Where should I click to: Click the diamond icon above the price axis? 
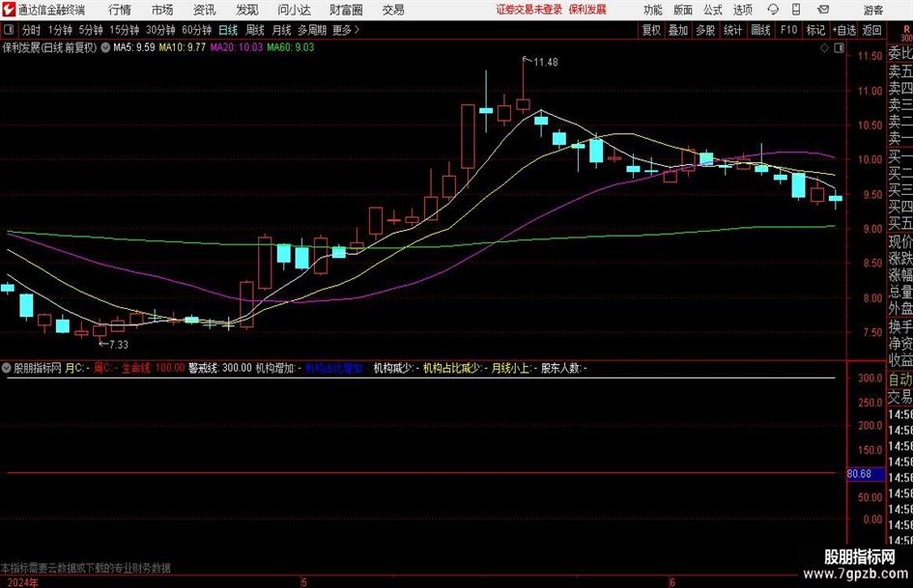(824, 48)
